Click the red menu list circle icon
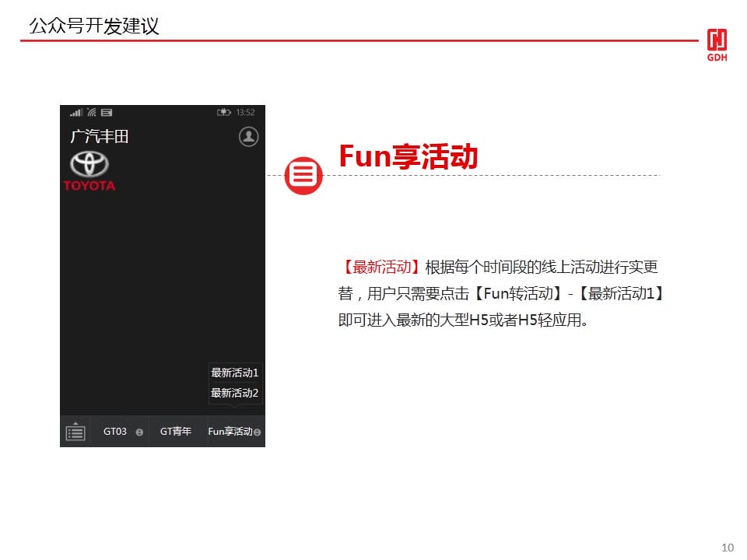Image resolution: width=747 pixels, height=560 pixels. [x=303, y=175]
